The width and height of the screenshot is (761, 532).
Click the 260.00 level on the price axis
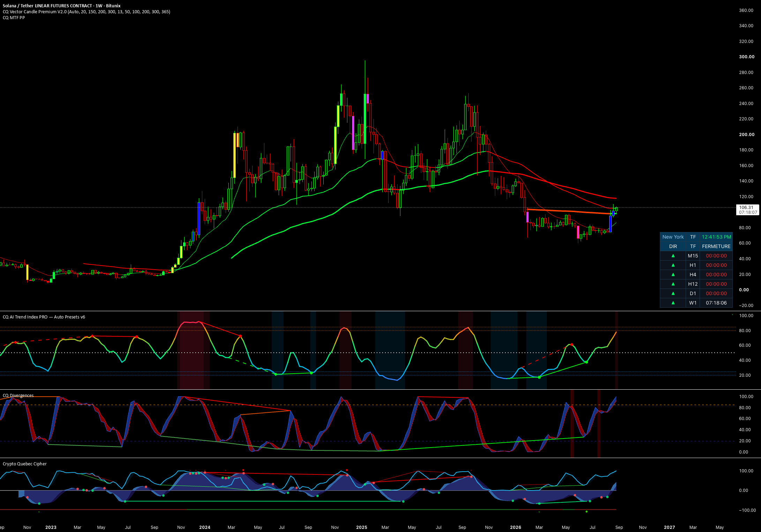tap(746, 88)
